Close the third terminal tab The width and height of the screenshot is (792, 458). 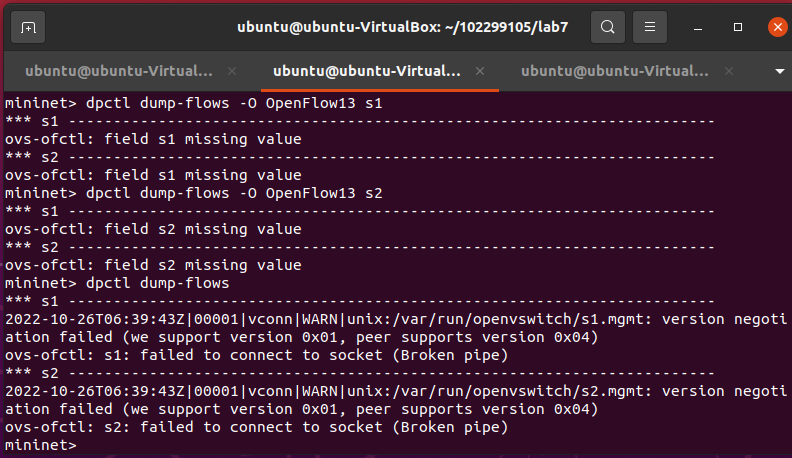[x=728, y=71]
